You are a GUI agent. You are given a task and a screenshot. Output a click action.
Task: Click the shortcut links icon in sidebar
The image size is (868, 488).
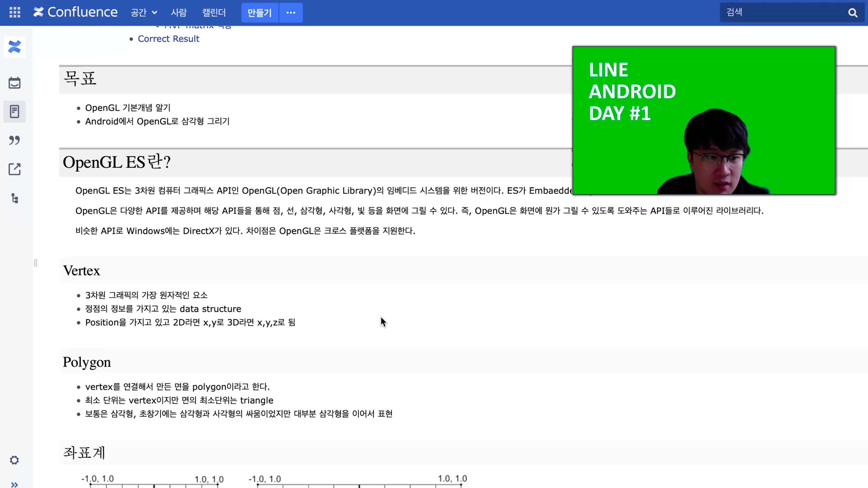pyautogui.click(x=15, y=169)
